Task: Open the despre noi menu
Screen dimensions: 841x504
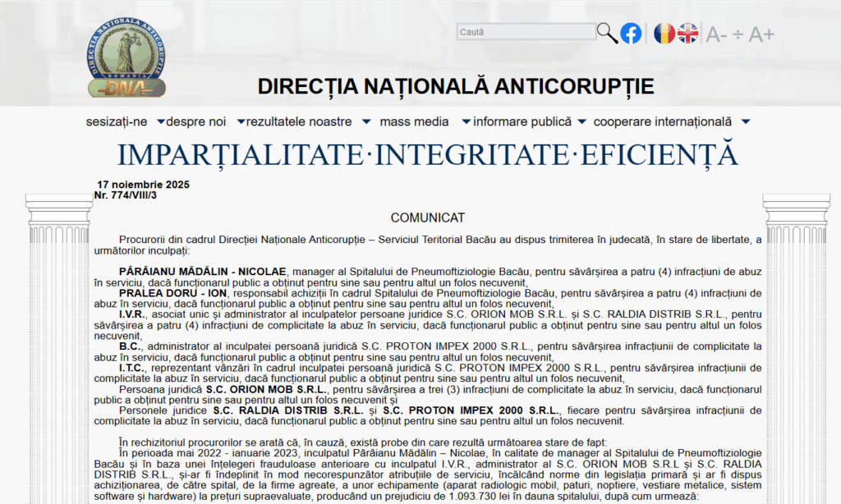Action: (x=195, y=121)
